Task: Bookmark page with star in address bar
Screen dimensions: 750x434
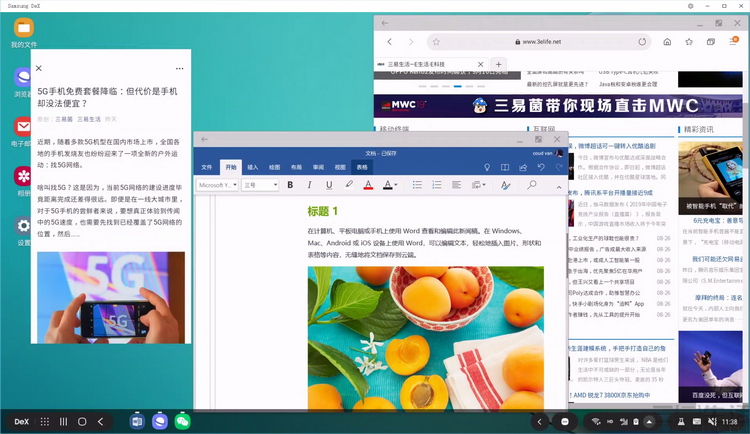Action: point(436,42)
